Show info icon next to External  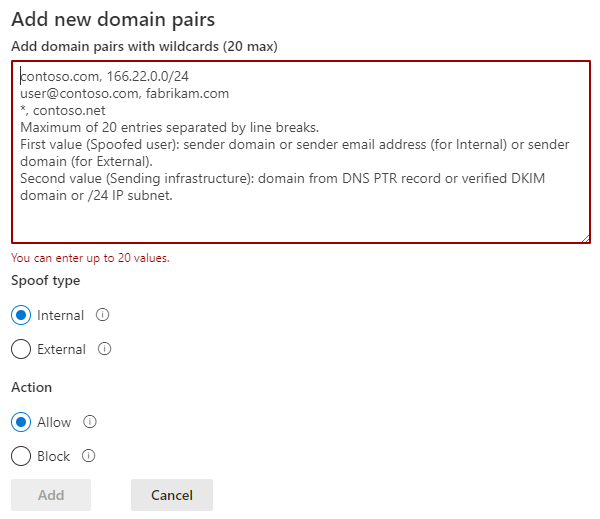(104, 349)
